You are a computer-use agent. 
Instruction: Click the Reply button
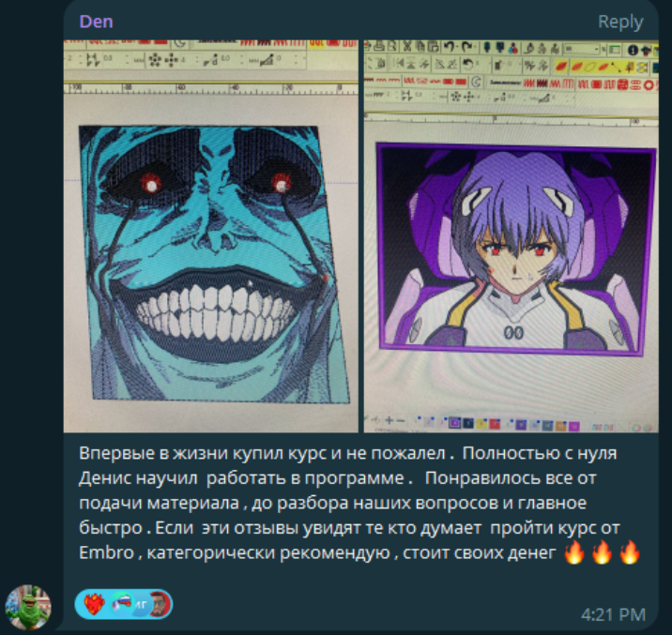click(620, 22)
